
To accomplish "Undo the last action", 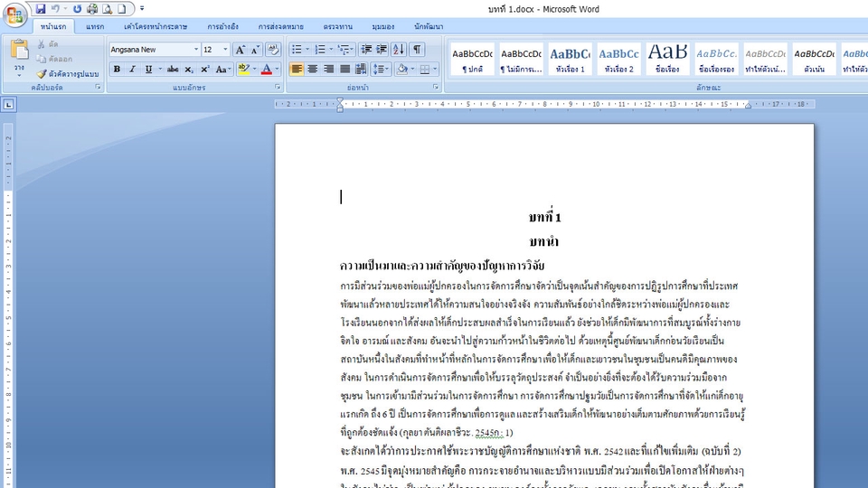I will [x=55, y=9].
